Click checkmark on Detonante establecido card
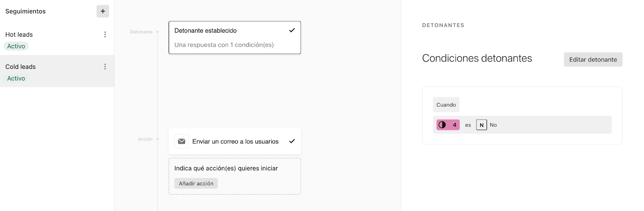 [292, 30]
